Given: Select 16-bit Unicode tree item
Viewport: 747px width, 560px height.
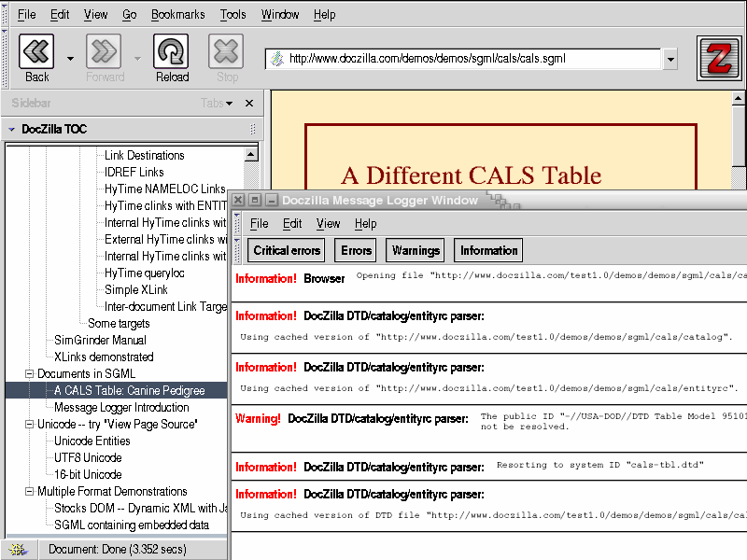Looking at the screenshot, I should click(x=88, y=474).
